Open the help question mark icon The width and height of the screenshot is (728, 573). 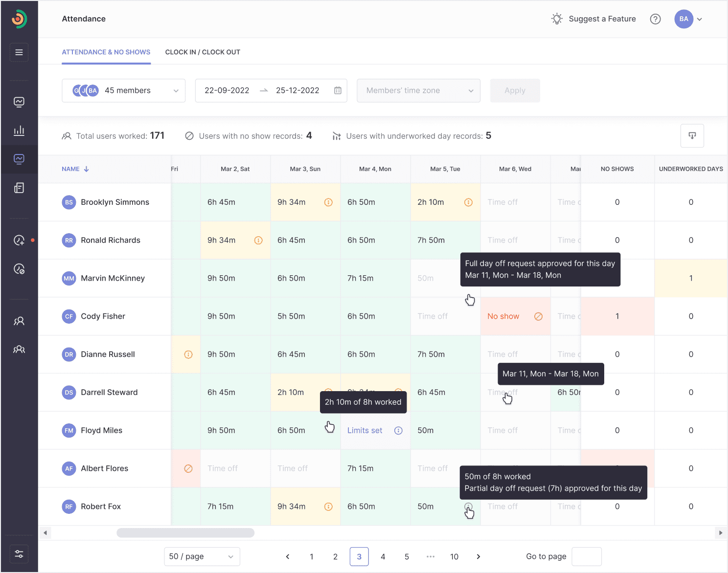point(655,19)
